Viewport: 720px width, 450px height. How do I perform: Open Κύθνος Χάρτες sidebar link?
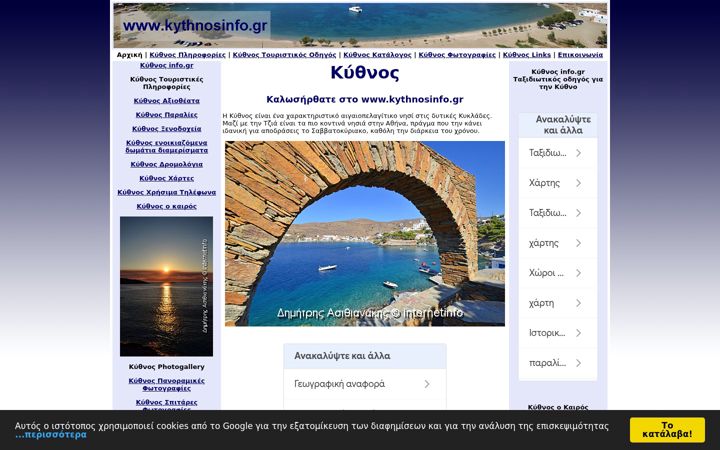click(167, 178)
